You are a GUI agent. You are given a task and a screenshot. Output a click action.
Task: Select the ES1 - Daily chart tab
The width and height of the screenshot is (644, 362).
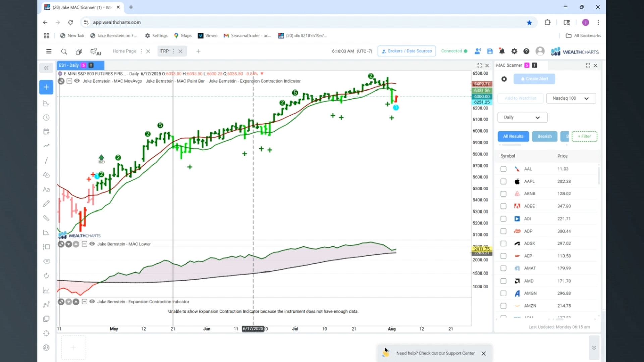(80, 65)
